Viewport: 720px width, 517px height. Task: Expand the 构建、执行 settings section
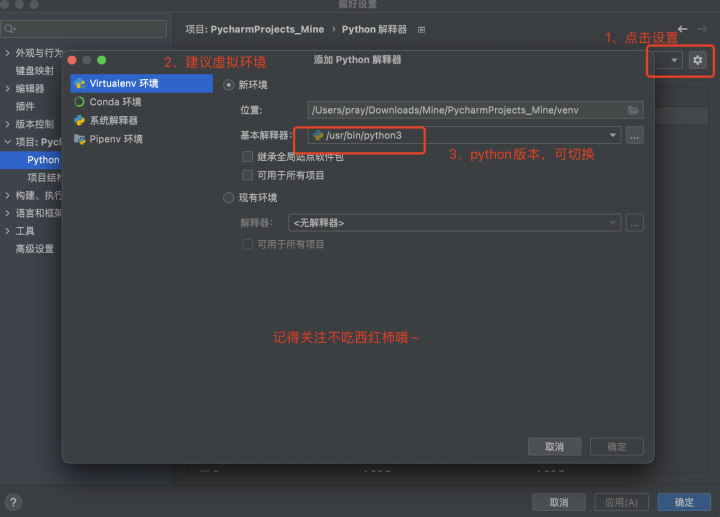click(7, 195)
